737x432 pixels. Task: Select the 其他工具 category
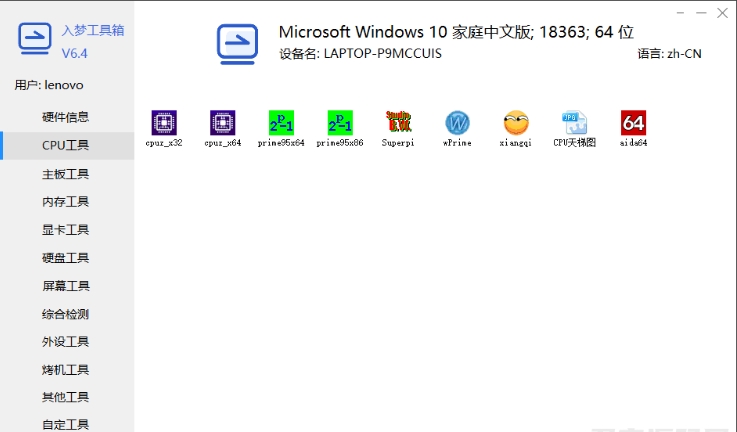coord(65,397)
